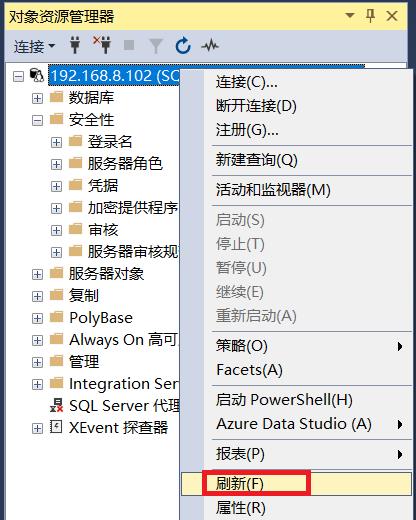Expand the 数据库 folder node
The height and width of the screenshot is (520, 416).
37,98
